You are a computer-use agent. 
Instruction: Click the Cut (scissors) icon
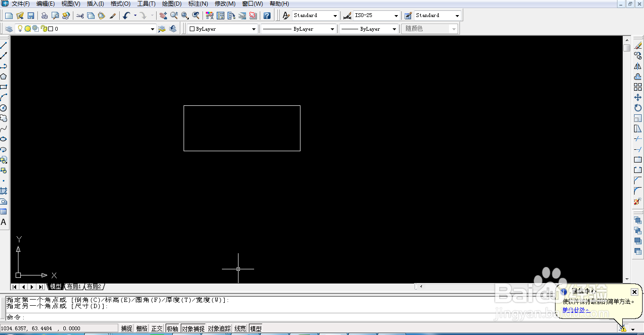click(x=79, y=16)
